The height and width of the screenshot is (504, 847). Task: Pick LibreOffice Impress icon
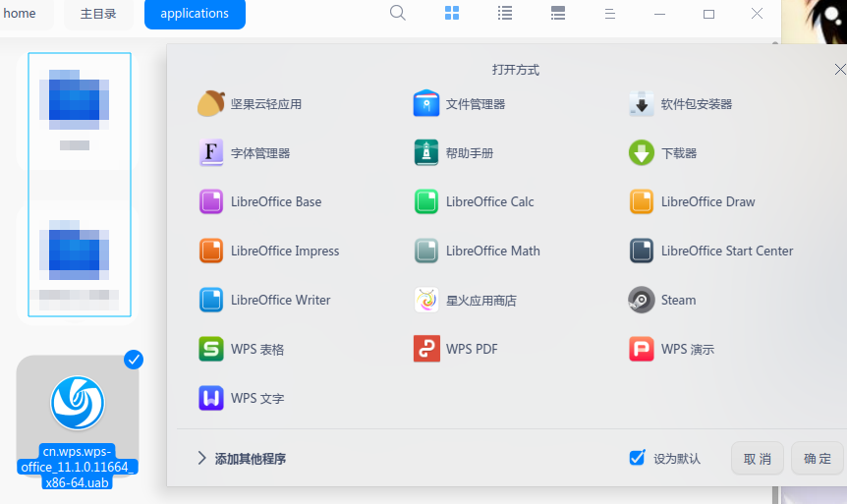tap(210, 252)
